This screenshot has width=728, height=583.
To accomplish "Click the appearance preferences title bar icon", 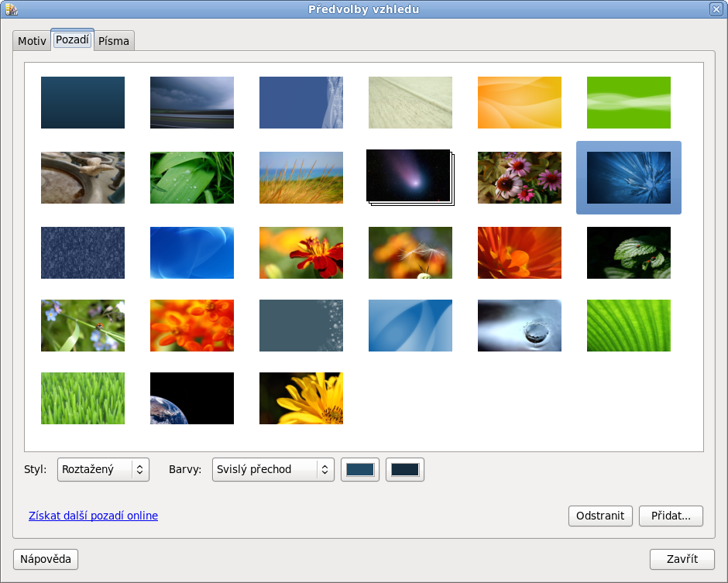I will point(11,9).
